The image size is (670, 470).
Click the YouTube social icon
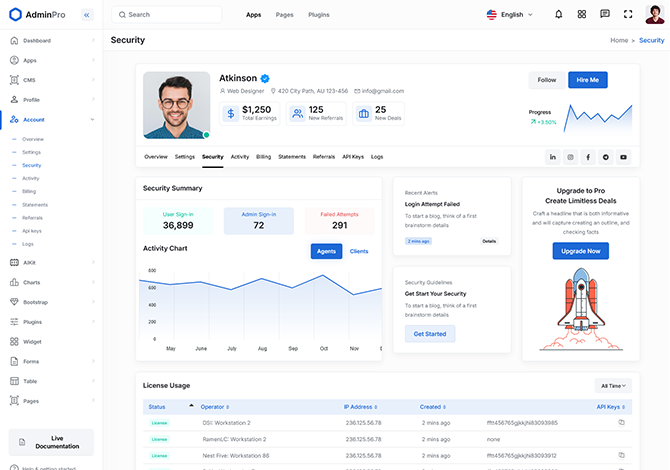[623, 157]
